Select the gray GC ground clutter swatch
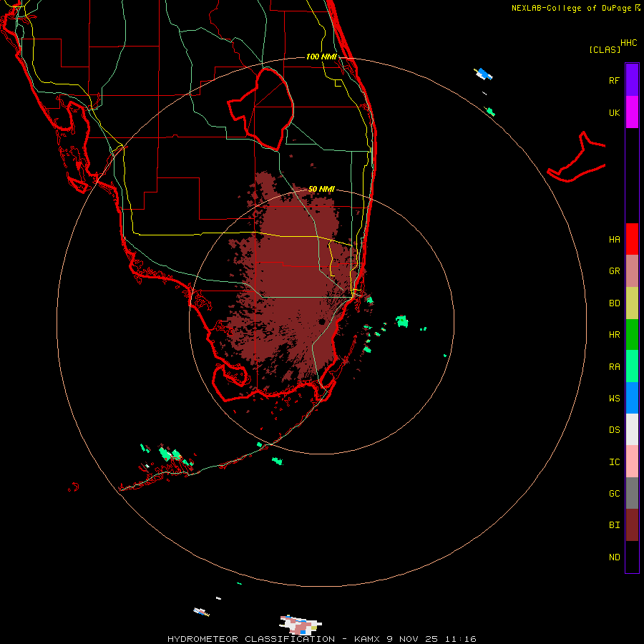Viewport: 644px width, 644px height. [632, 493]
